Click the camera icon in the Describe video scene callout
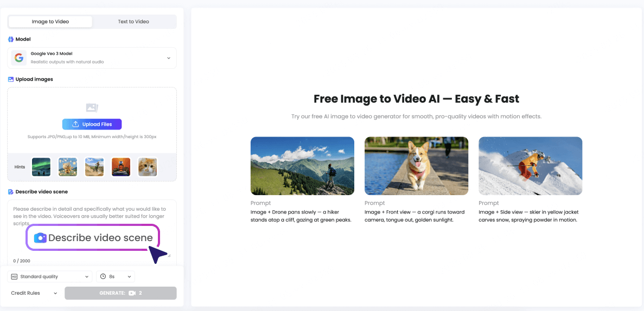644x311 pixels. 40,238
